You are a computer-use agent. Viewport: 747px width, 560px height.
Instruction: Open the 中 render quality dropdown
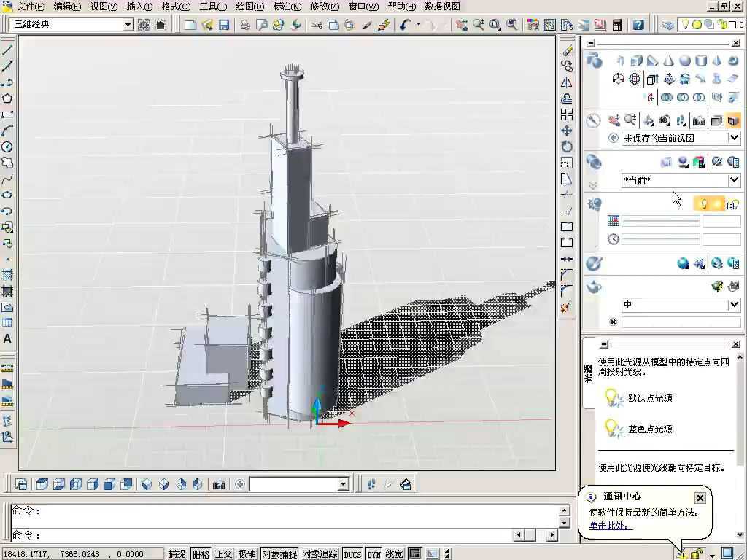pyautogui.click(x=734, y=304)
